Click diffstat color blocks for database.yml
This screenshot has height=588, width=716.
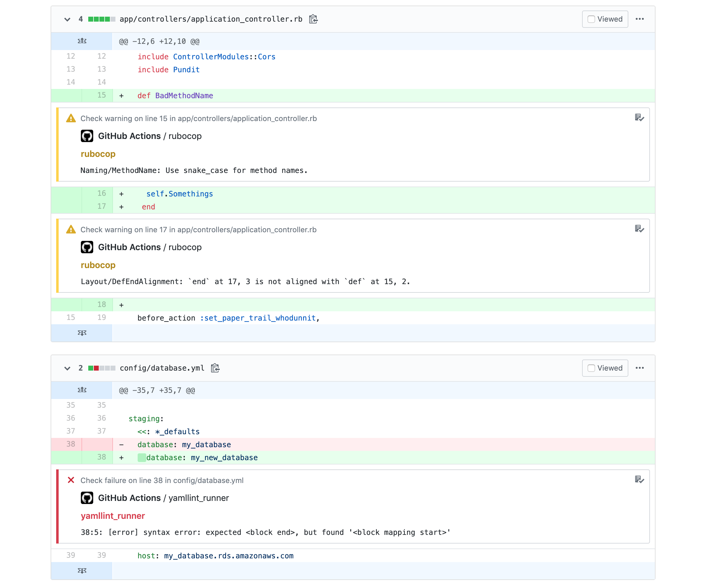(x=102, y=368)
